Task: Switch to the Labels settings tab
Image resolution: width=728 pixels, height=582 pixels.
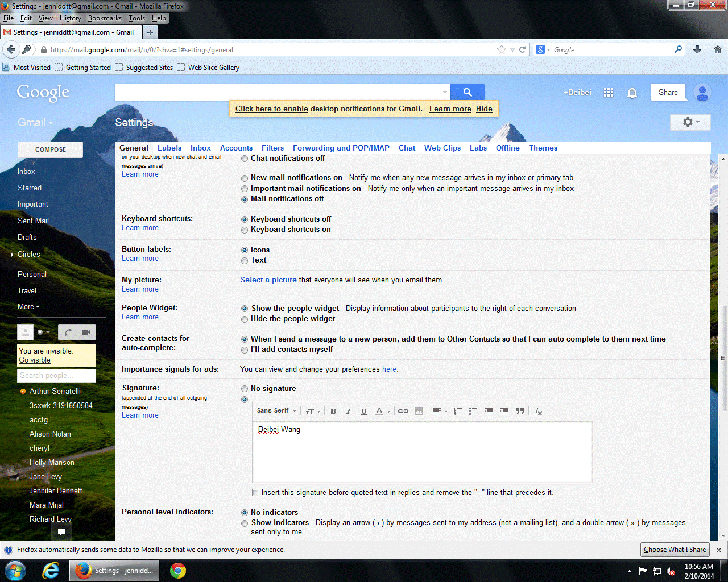Action: tap(169, 148)
